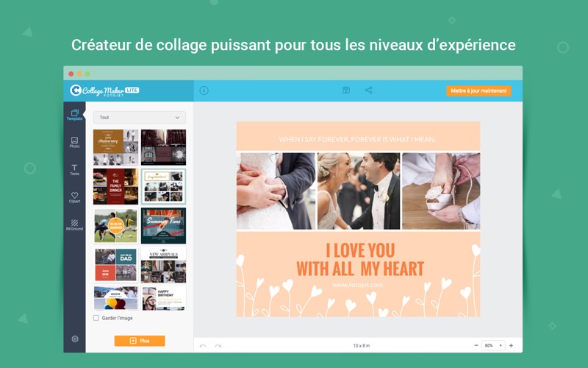588x368 pixels.
Task: Undo the last action
Action: [x=203, y=345]
